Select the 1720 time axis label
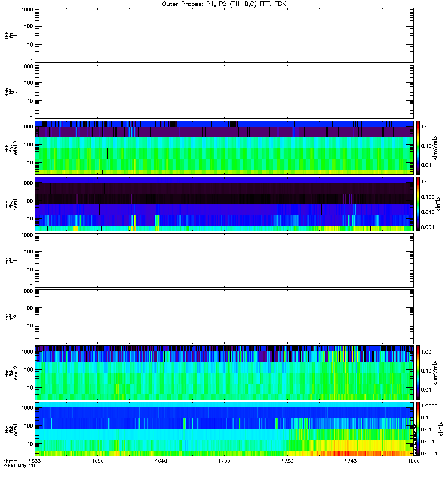Image resolution: width=448 pixels, height=478 pixels. [287, 461]
